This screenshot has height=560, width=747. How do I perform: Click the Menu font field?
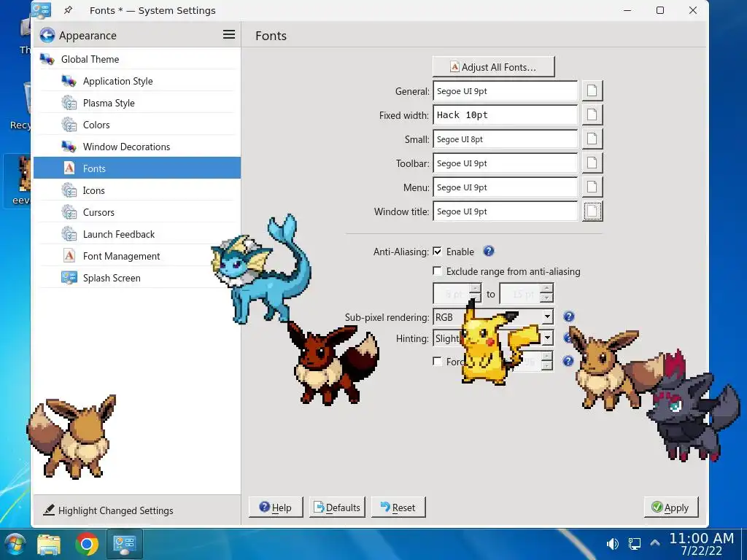(505, 187)
